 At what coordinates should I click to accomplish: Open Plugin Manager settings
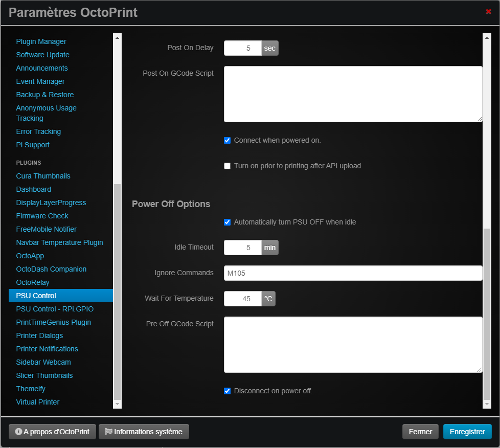click(x=41, y=41)
